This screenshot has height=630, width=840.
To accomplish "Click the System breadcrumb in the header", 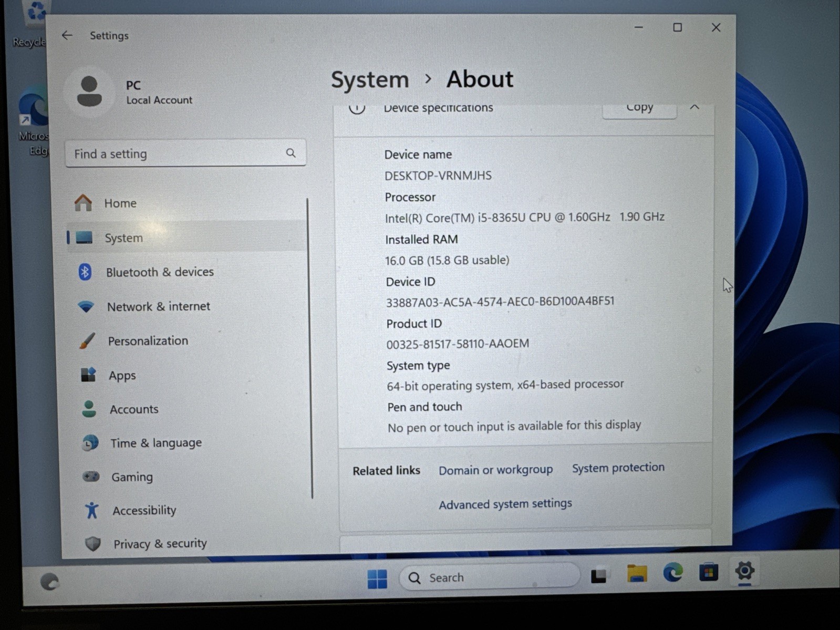I will 370,79.
